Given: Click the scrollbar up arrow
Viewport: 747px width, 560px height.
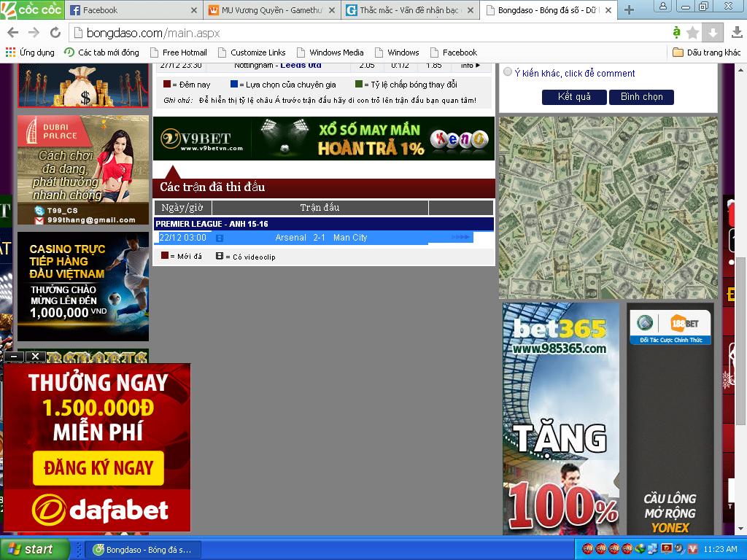Looking at the screenshot, I should [x=741, y=69].
